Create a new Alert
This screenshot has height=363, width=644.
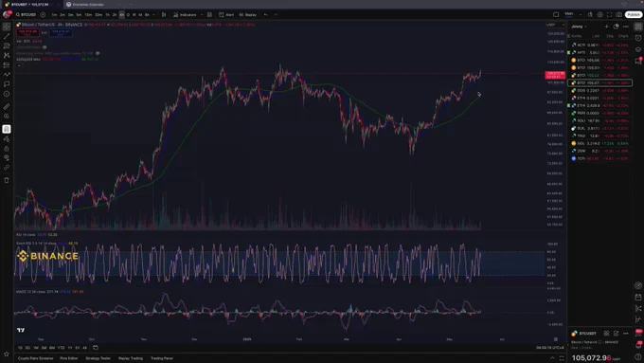tap(226, 15)
